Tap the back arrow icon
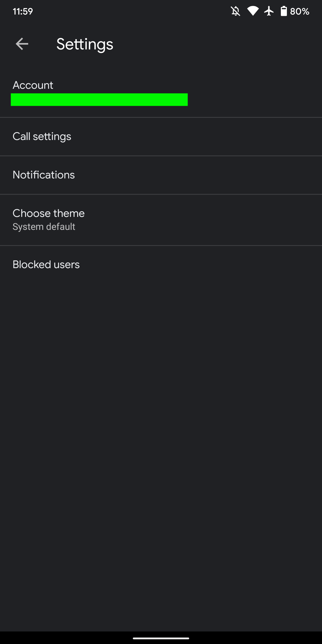Viewport: 322px width, 644px height. click(22, 44)
